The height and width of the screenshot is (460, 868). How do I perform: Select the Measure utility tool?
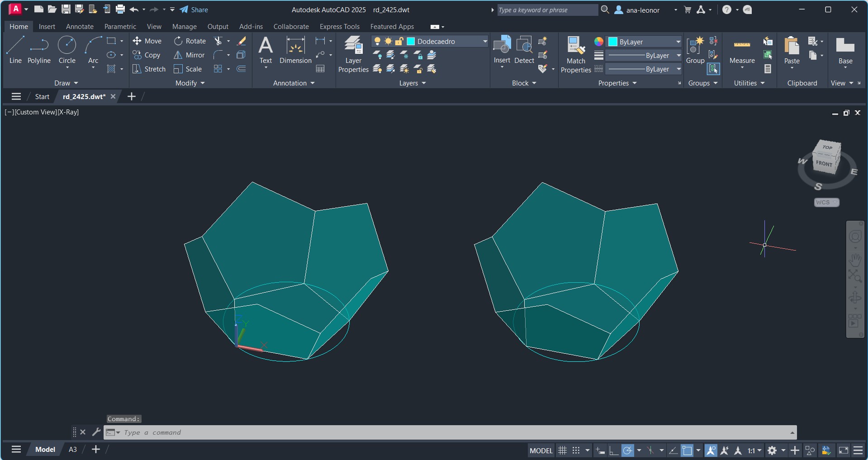[x=742, y=51]
